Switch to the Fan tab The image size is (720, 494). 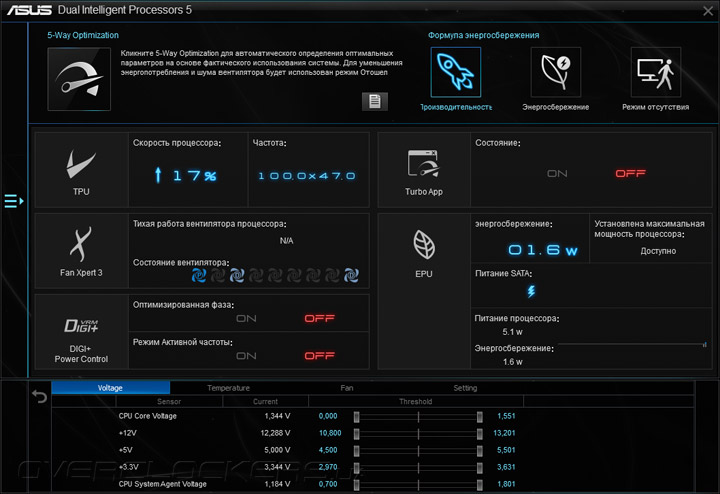pos(347,388)
